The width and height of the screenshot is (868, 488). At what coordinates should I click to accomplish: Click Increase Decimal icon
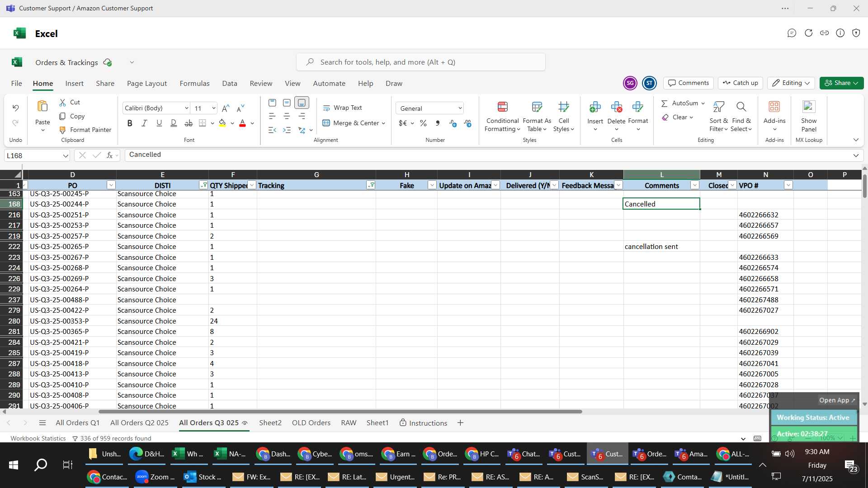point(453,123)
